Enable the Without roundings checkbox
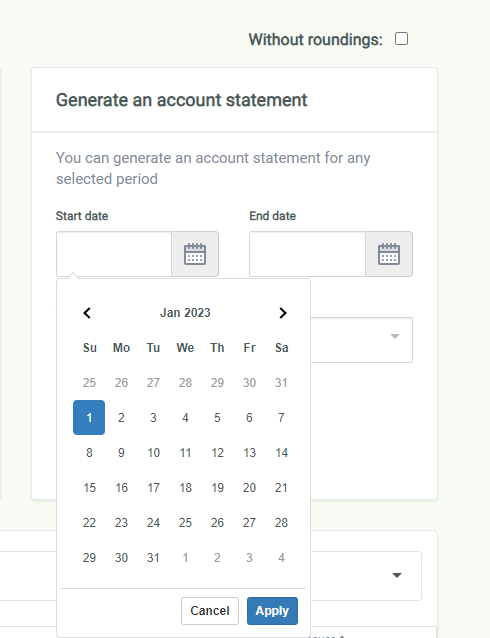This screenshot has height=638, width=490. point(402,39)
